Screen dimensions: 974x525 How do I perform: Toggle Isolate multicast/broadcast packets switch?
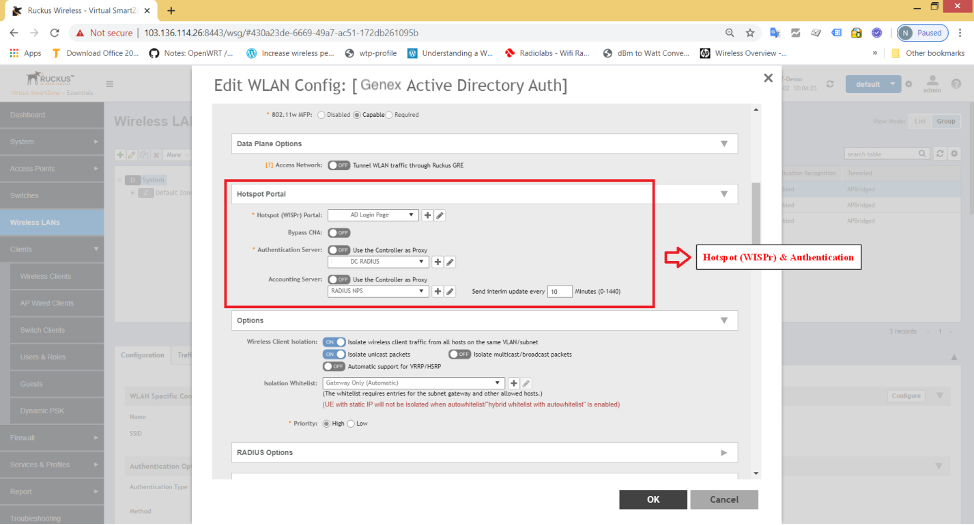[460, 354]
